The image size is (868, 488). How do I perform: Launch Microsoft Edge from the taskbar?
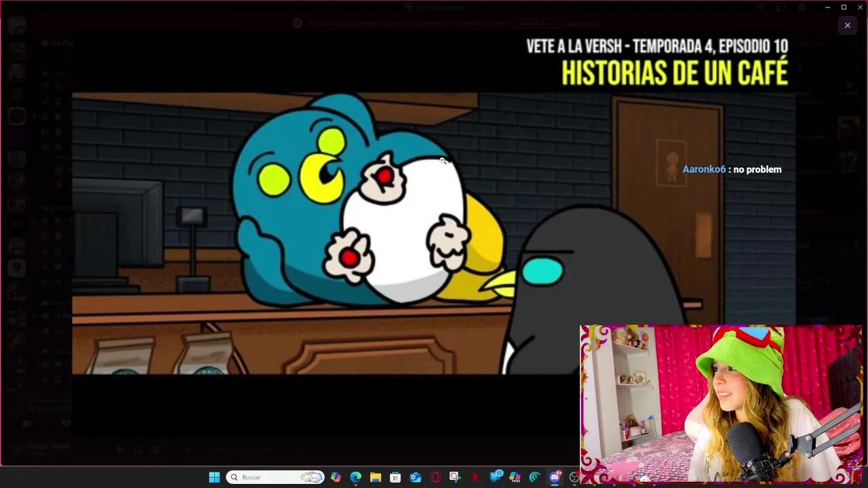tap(355, 477)
